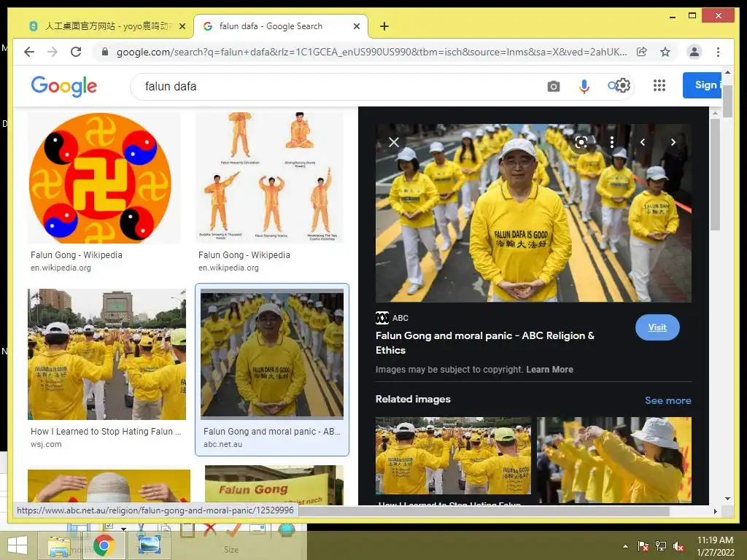This screenshot has height=560, width=747.
Task: Click the address bar URL
Action: [371, 52]
